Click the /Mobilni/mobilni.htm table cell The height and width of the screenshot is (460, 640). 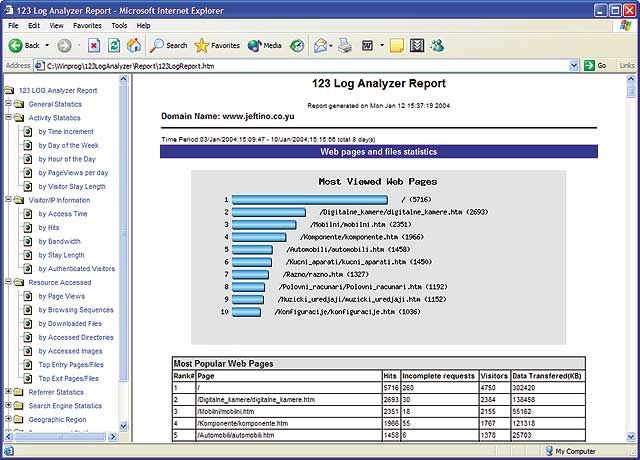pyautogui.click(x=289, y=411)
